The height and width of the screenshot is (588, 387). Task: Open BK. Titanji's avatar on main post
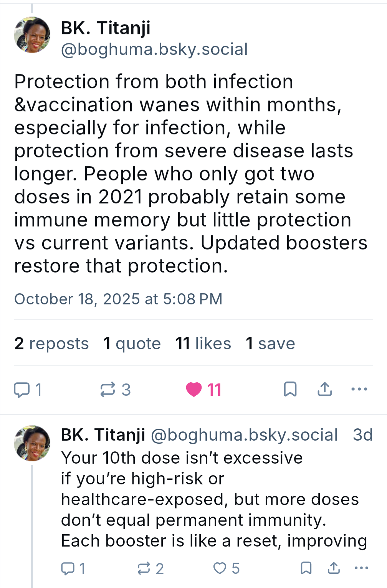click(x=32, y=35)
